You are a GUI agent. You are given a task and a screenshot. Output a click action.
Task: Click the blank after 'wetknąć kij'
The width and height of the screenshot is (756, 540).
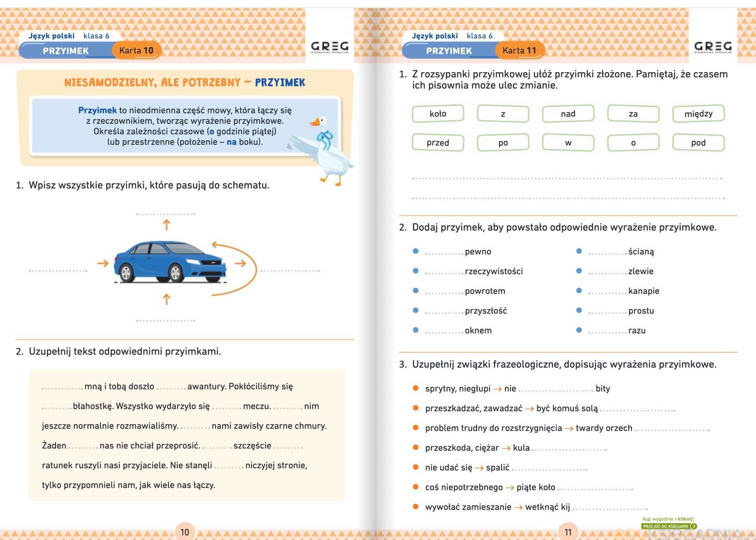coord(610,508)
